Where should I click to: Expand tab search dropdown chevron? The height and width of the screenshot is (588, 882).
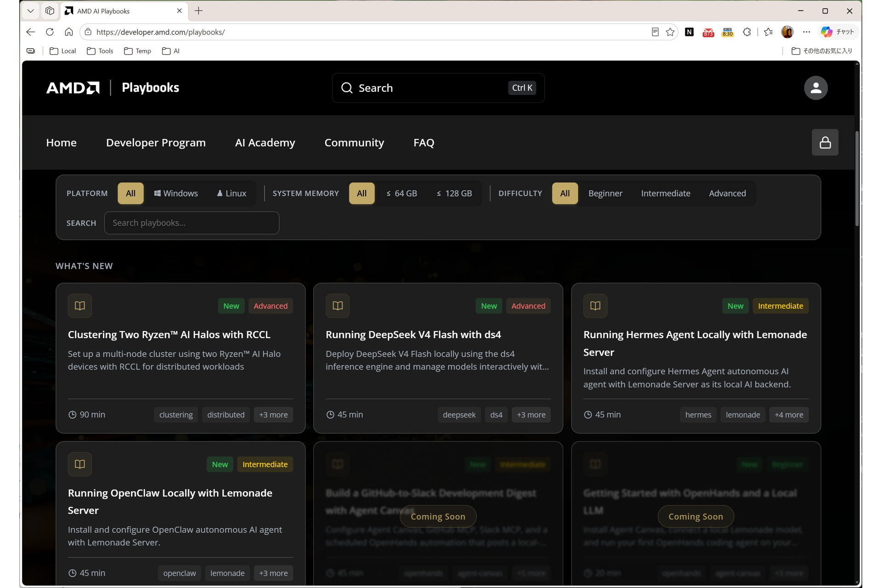(31, 11)
